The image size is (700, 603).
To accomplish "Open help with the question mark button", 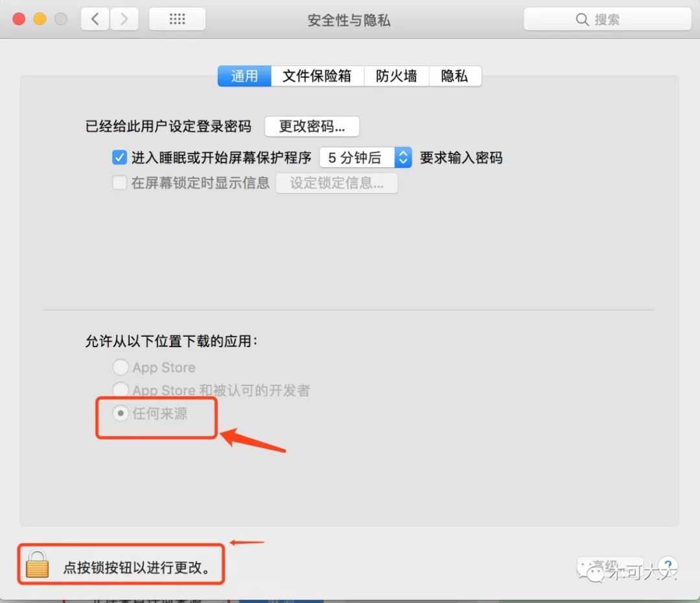I will tap(668, 565).
